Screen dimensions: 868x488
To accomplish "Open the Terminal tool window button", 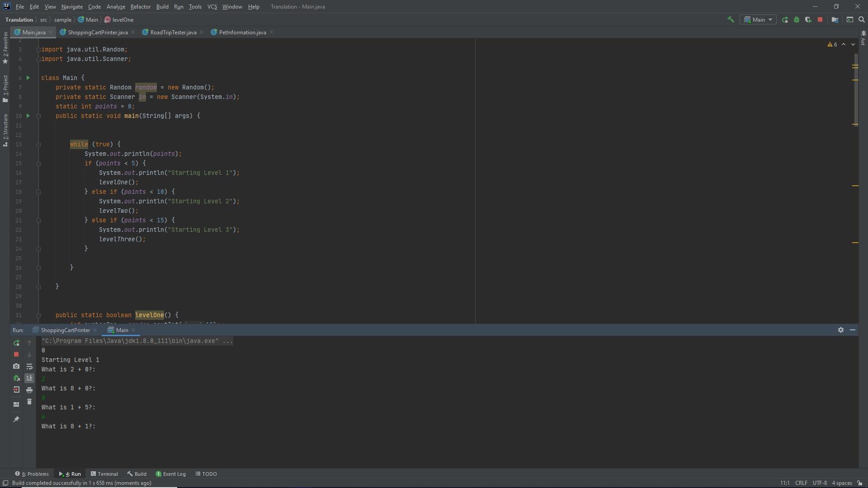I will tap(104, 474).
